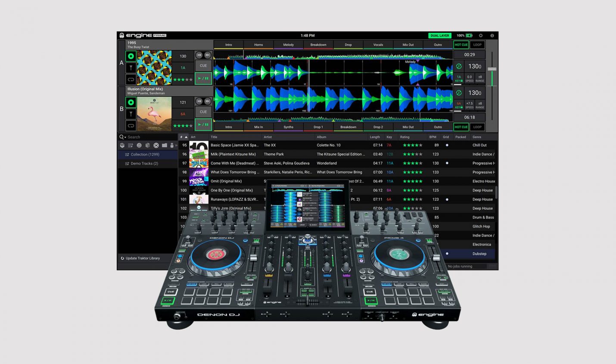Toggle HOT CUE mode on Deck A
This screenshot has height=364, width=616.
461,45
